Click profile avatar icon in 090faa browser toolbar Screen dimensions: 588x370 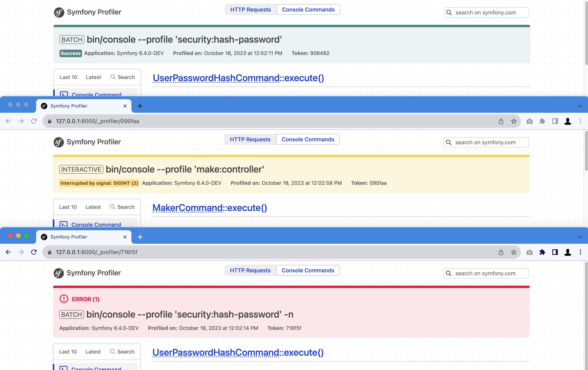pos(568,121)
